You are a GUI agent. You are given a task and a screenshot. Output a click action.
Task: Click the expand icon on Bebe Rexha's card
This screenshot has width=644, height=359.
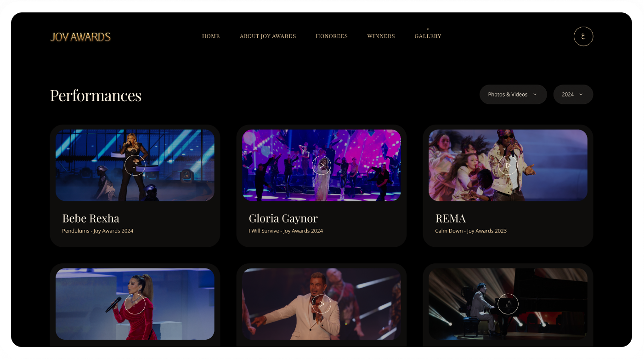click(x=135, y=165)
